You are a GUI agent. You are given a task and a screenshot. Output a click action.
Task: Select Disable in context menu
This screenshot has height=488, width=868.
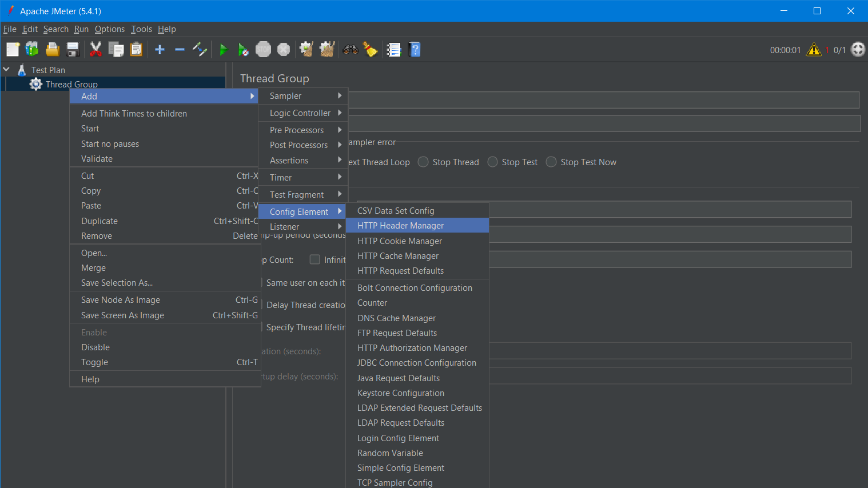tap(165, 347)
